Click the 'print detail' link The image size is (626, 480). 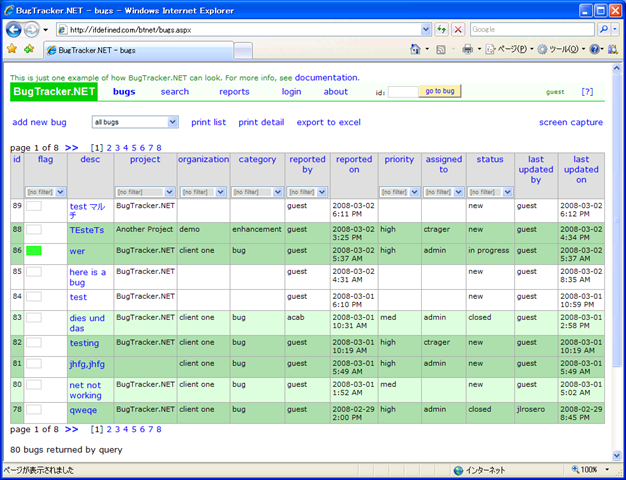[x=261, y=122]
